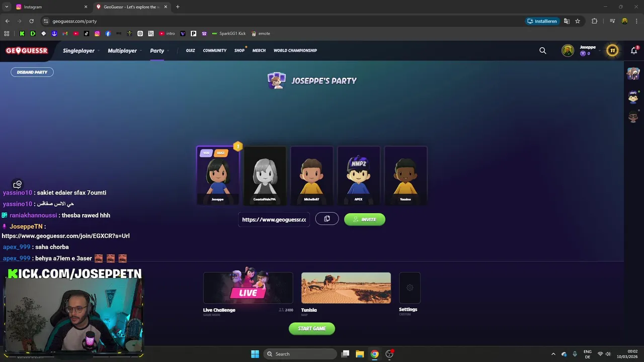Open the Gmail bookmark icon
The width and height of the screenshot is (644, 362).
[65, 34]
